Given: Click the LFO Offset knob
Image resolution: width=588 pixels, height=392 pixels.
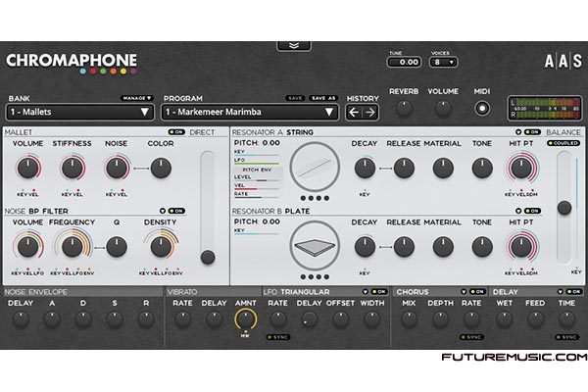Looking at the screenshot, I should (340, 319).
